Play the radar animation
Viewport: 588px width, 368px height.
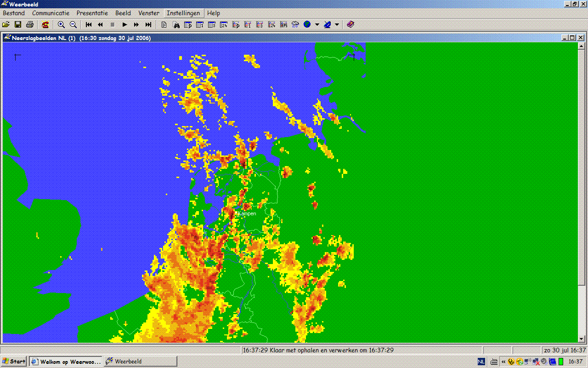pos(124,24)
